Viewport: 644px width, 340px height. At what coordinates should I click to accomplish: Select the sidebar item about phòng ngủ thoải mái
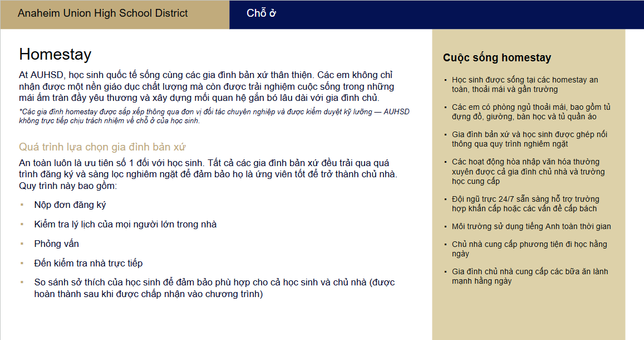(x=531, y=112)
